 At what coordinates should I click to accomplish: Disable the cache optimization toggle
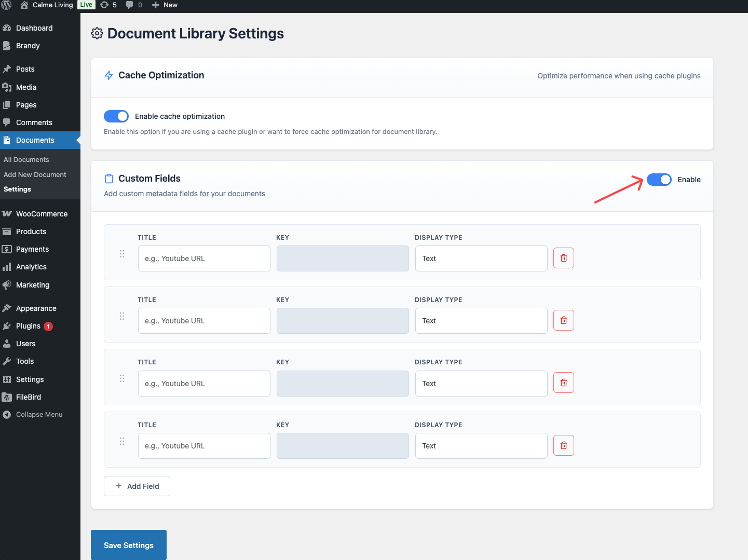click(116, 116)
